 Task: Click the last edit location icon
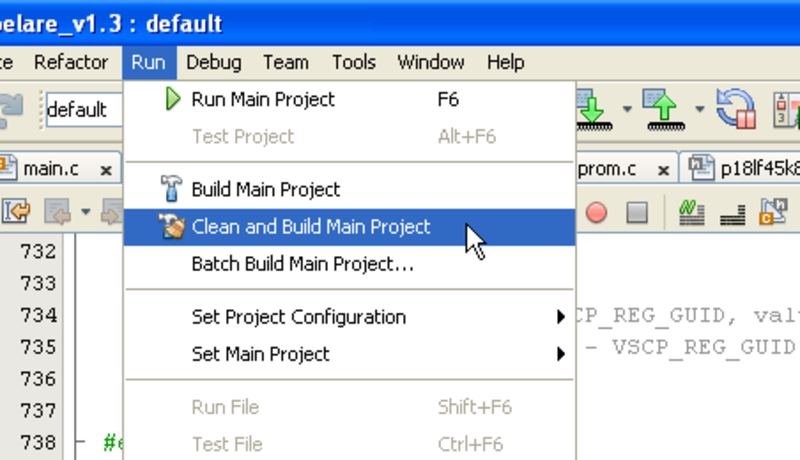[x=17, y=212]
